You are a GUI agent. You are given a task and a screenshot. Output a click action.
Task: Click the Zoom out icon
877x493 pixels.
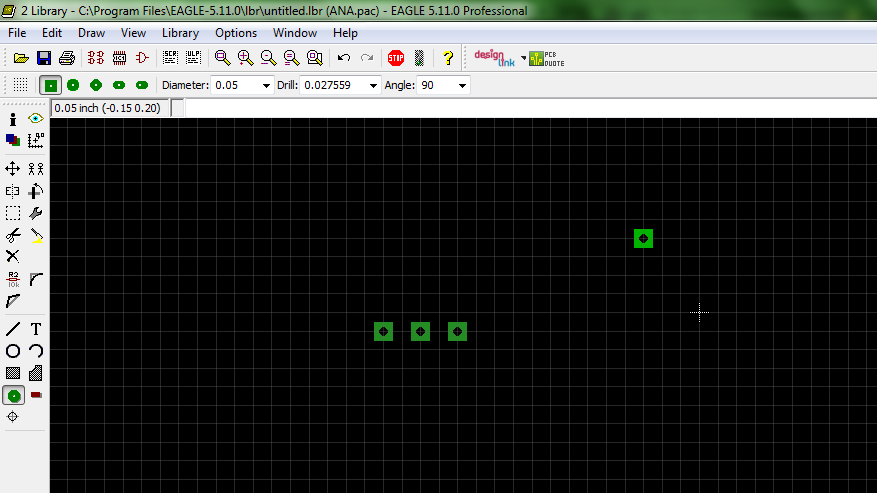tap(268, 58)
